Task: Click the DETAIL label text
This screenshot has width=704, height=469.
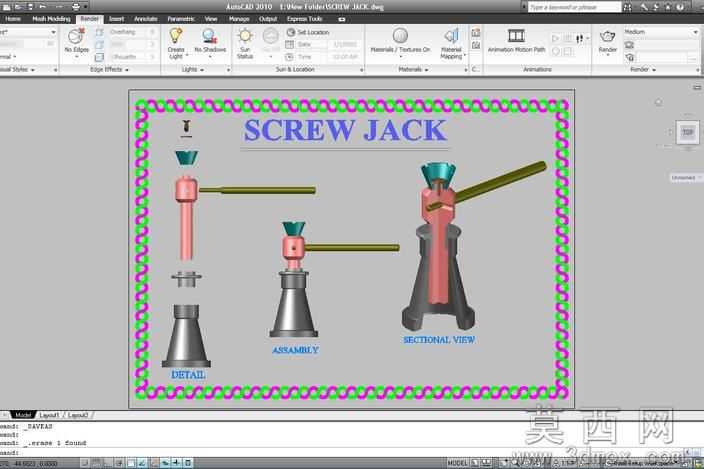Action: [x=188, y=374]
